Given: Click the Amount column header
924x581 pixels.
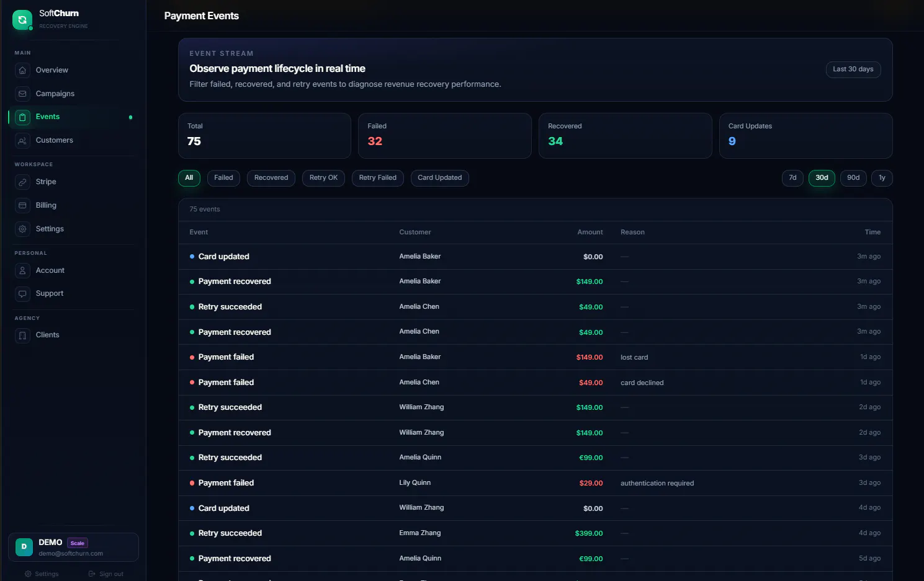Looking at the screenshot, I should [x=590, y=233].
